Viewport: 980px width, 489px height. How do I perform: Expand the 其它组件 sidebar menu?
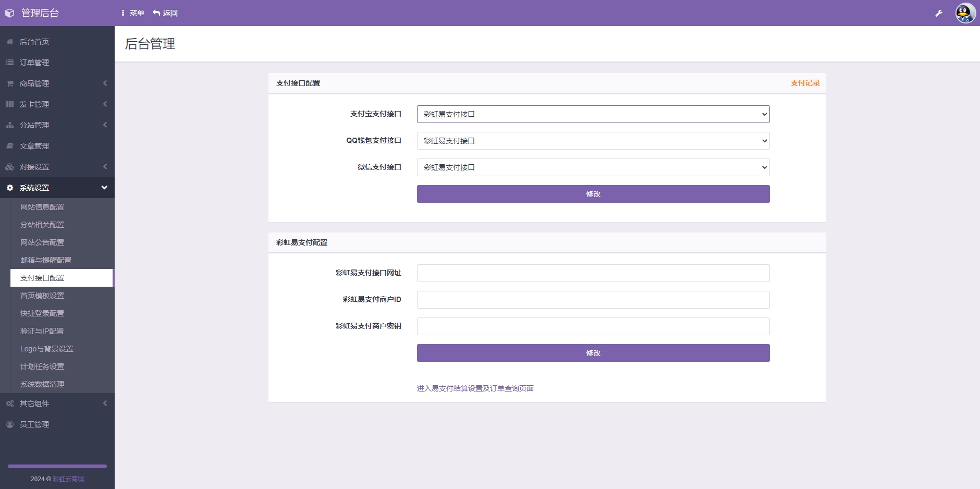click(57, 404)
